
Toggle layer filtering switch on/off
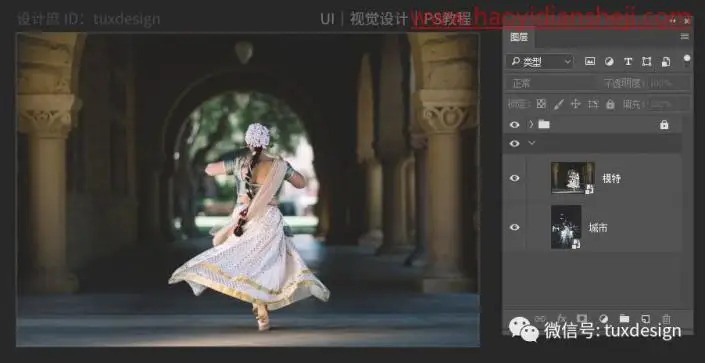click(686, 61)
